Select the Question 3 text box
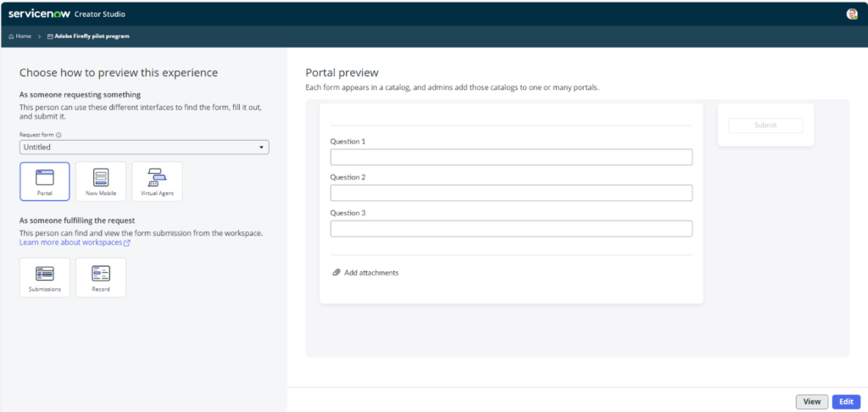Viewport: 868px width, 412px height. click(x=510, y=229)
